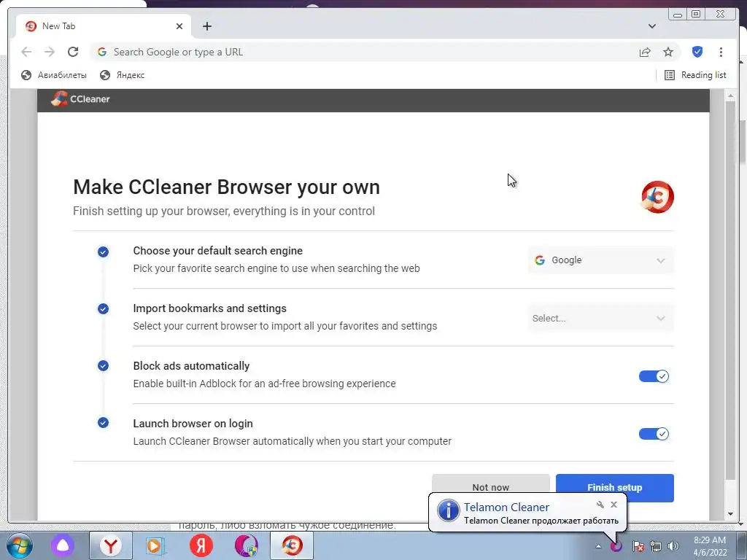The height and width of the screenshot is (560, 747).
Task: Click the Make CCleaner Browser your own heading
Action: [226, 187]
